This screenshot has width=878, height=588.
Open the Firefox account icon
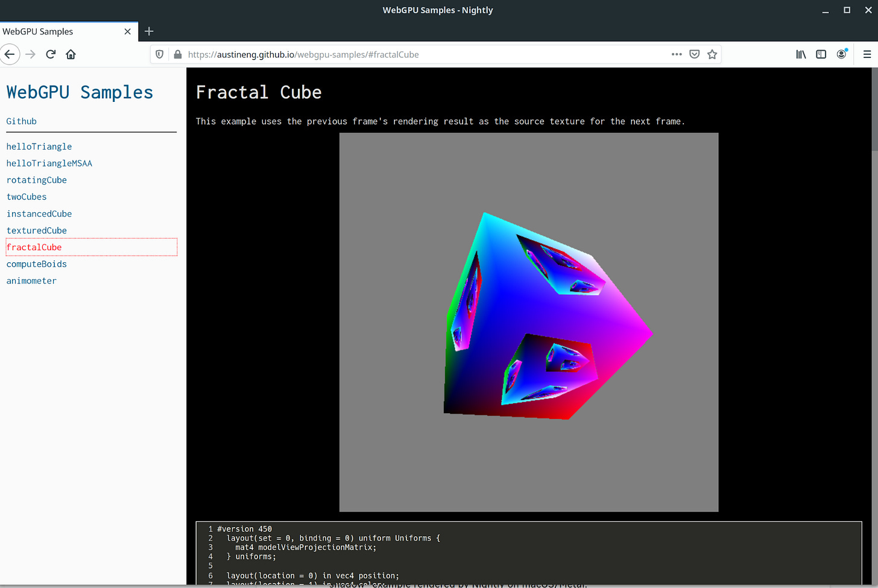coord(841,54)
